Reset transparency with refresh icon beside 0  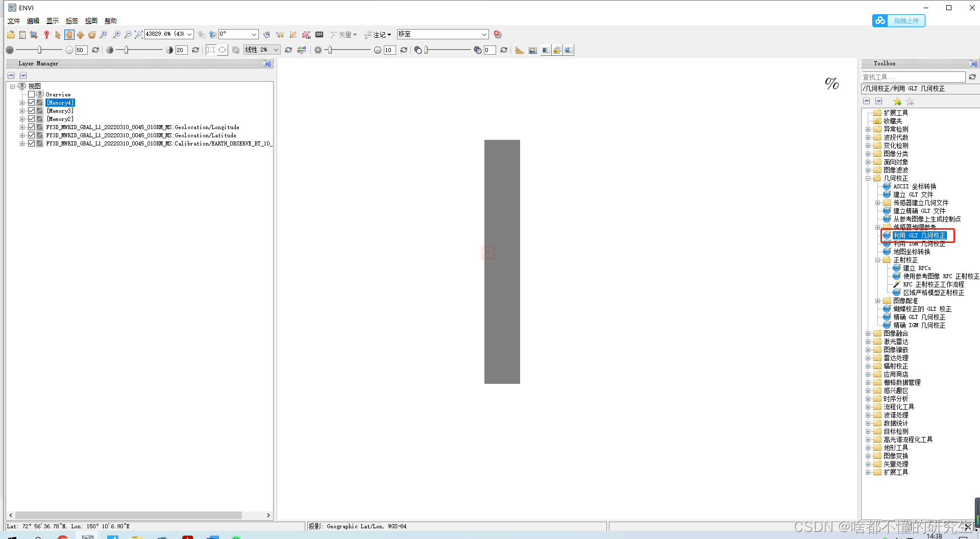click(504, 50)
